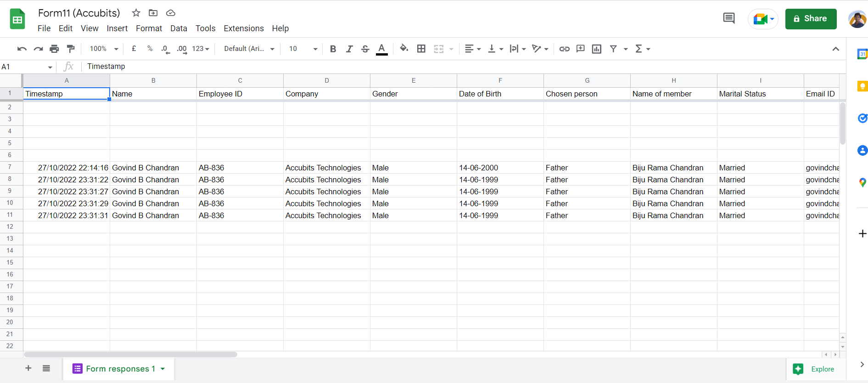Increase decimal places

click(x=182, y=49)
